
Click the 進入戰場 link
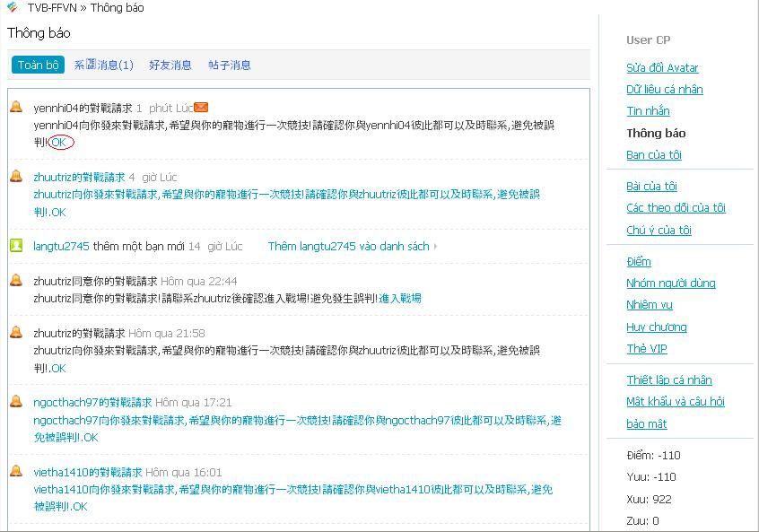pos(400,298)
